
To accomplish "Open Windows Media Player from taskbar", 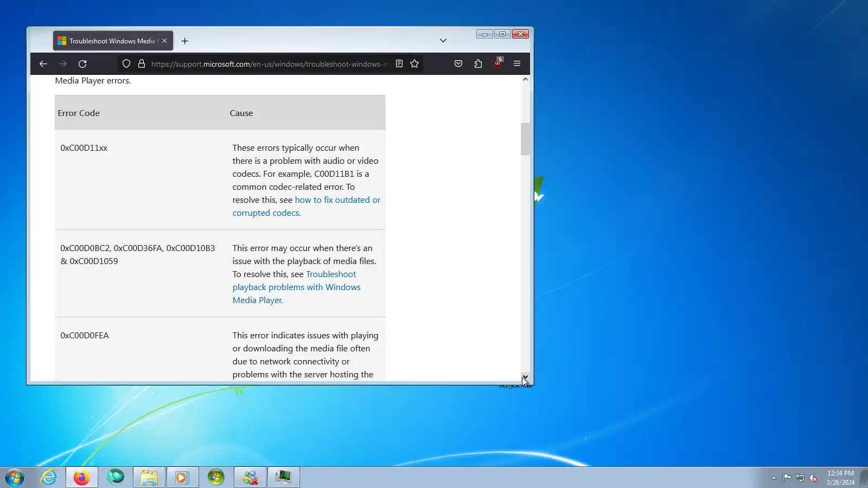I will (182, 477).
